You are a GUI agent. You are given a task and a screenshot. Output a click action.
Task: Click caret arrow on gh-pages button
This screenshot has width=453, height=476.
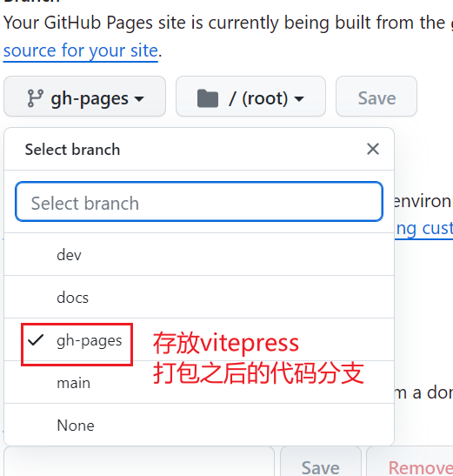click(139, 98)
